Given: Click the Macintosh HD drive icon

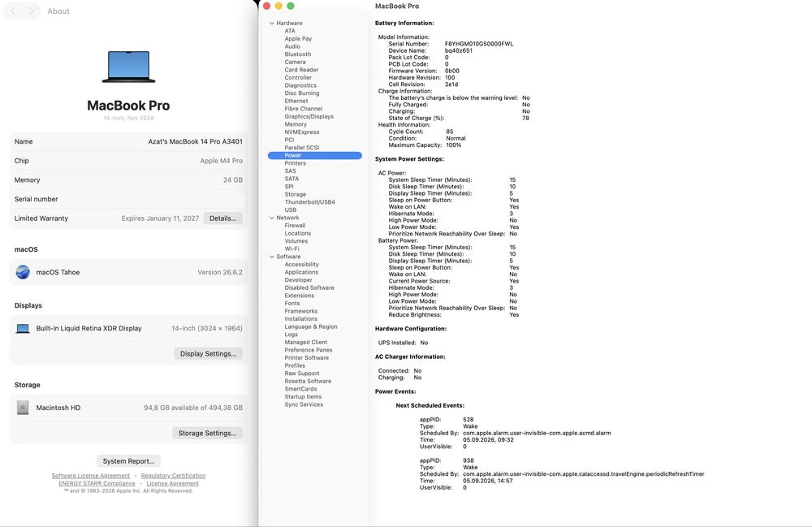Looking at the screenshot, I should [23, 408].
